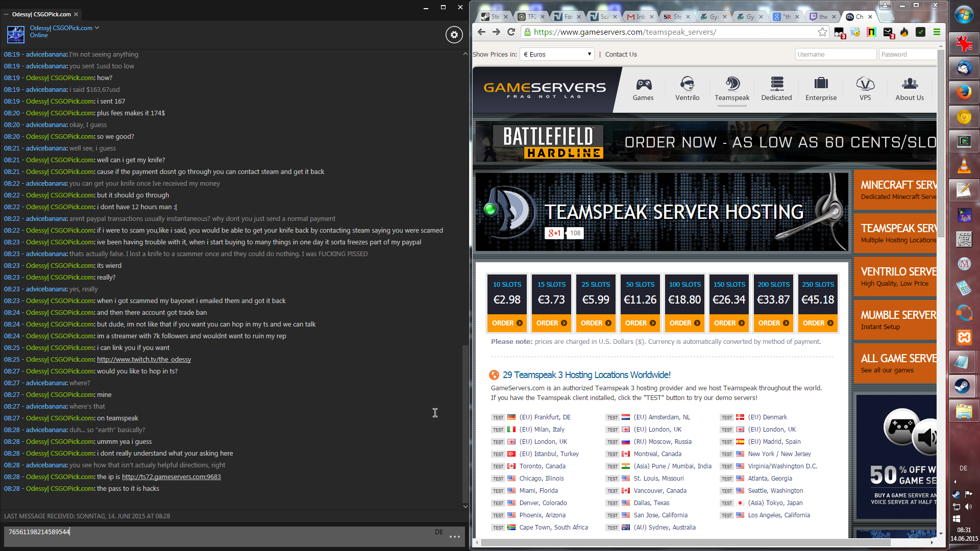Viewport: 980px width, 551px height.
Task: Open the About Us people icon
Action: click(x=909, y=84)
